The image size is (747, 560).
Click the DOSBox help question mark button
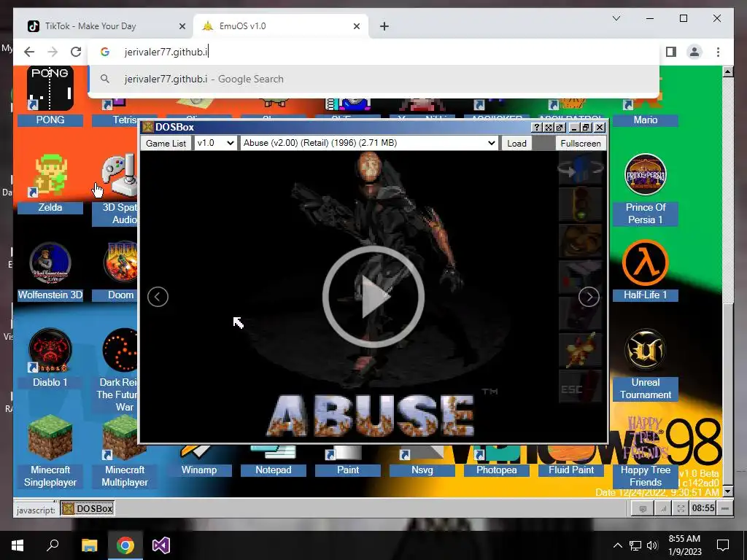tap(537, 127)
